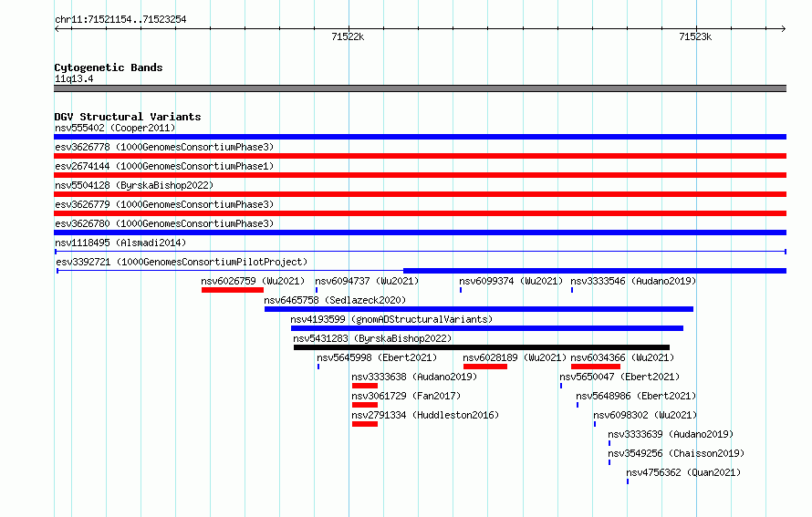Open nsv3333638 (Audano2019) label

pos(414,377)
